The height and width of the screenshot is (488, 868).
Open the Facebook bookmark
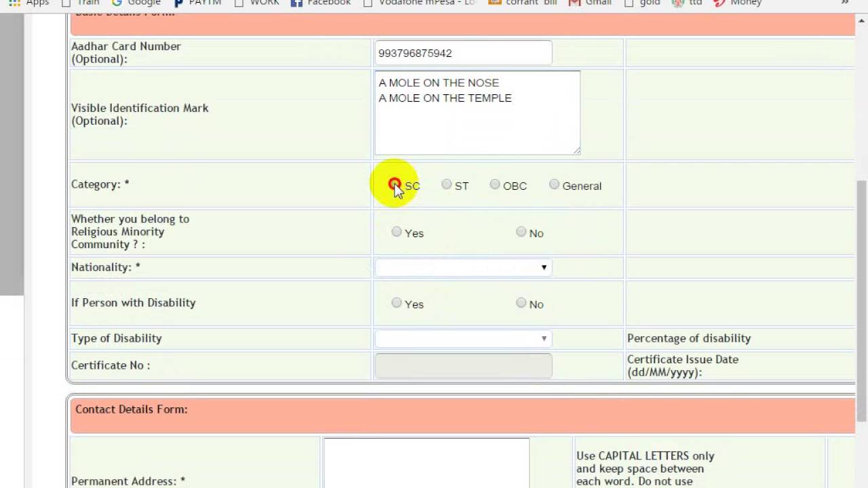pos(321,3)
